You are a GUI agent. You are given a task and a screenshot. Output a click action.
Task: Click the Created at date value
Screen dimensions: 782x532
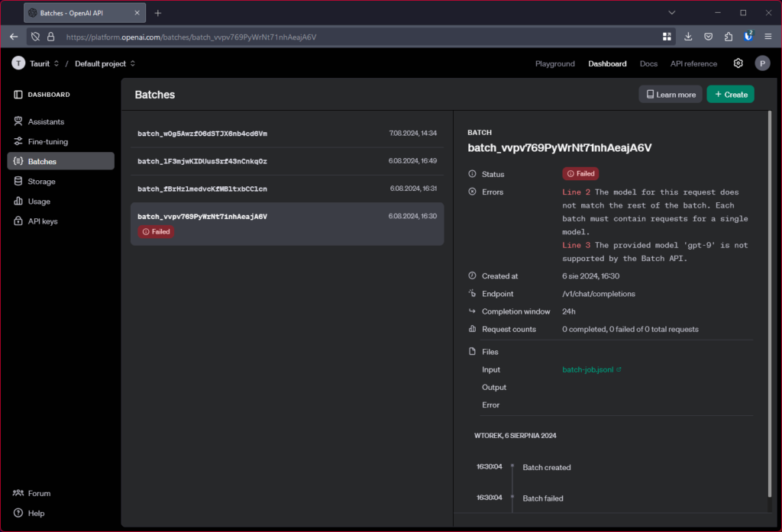click(590, 276)
